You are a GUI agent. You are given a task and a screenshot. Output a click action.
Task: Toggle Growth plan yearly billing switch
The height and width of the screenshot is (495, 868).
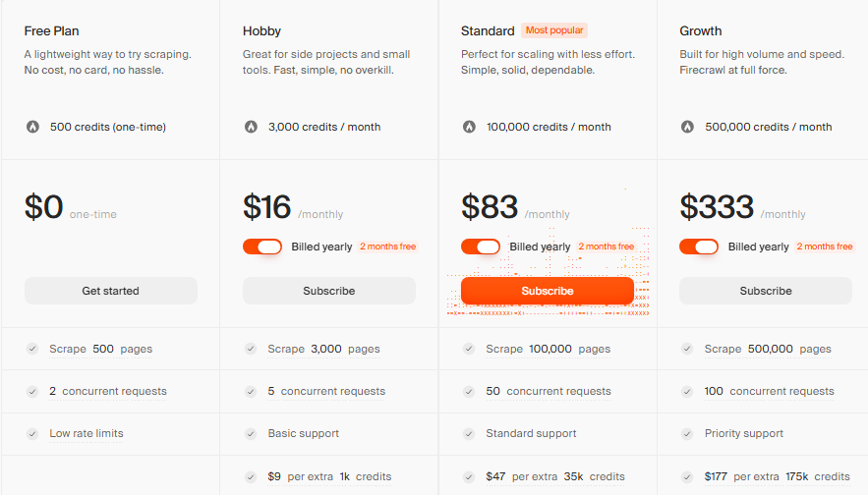coord(699,247)
